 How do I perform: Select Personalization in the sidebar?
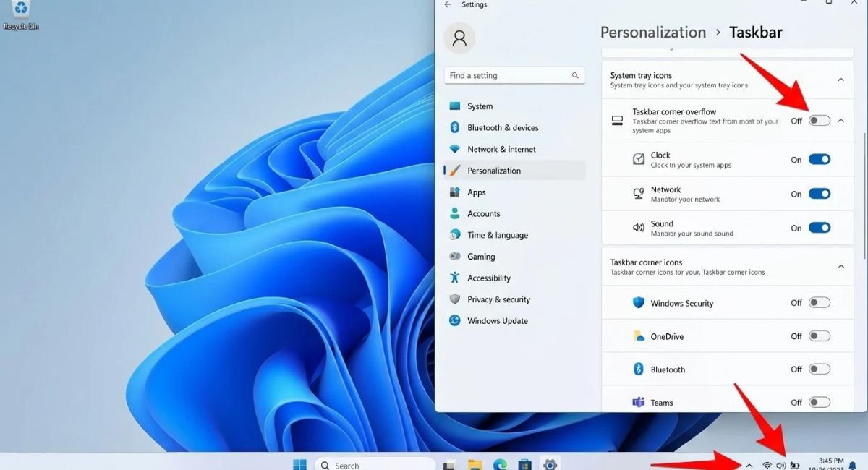514,171
